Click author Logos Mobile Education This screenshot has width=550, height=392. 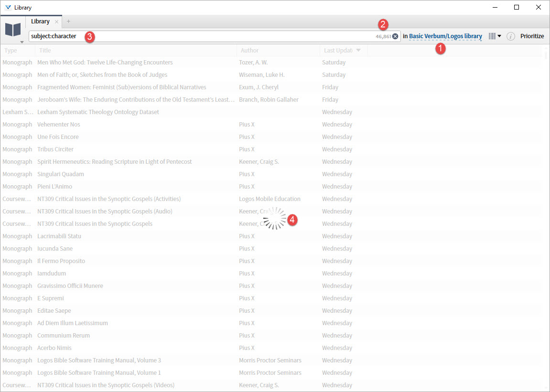[270, 199]
